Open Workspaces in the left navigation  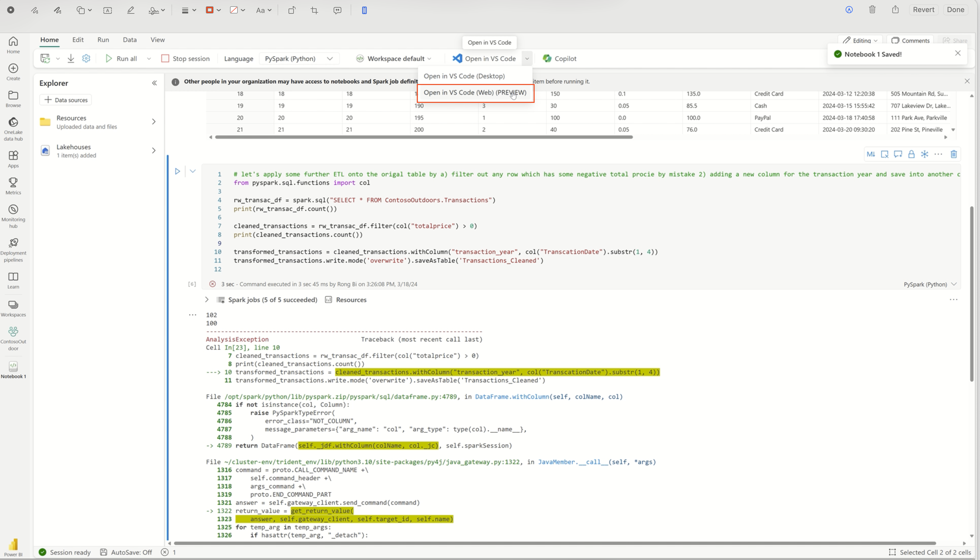coord(13,309)
